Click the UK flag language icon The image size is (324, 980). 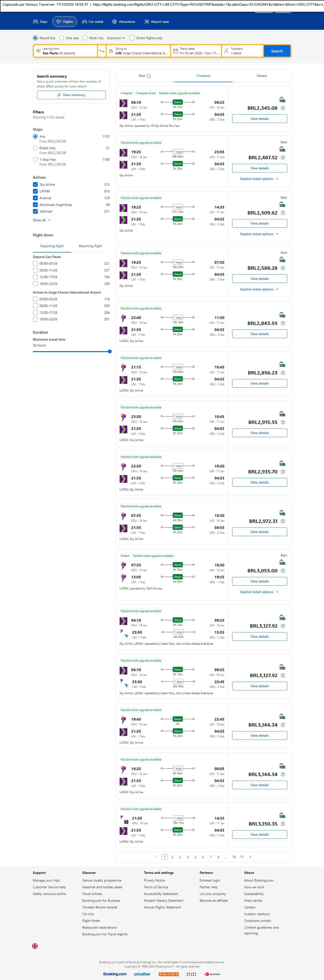pos(35,946)
